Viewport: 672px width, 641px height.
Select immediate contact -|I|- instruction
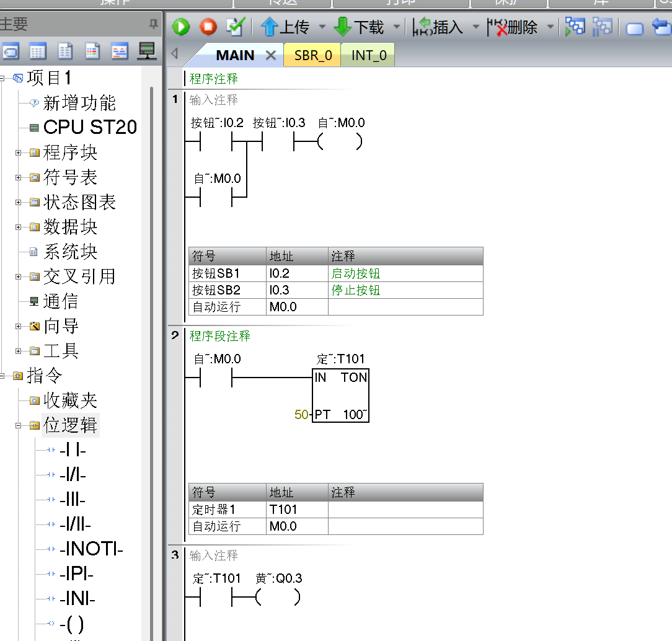(73, 500)
